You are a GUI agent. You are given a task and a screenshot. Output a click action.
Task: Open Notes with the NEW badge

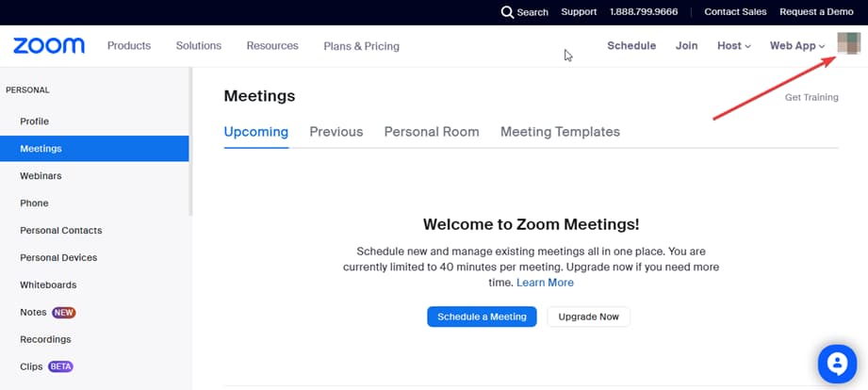(x=33, y=312)
